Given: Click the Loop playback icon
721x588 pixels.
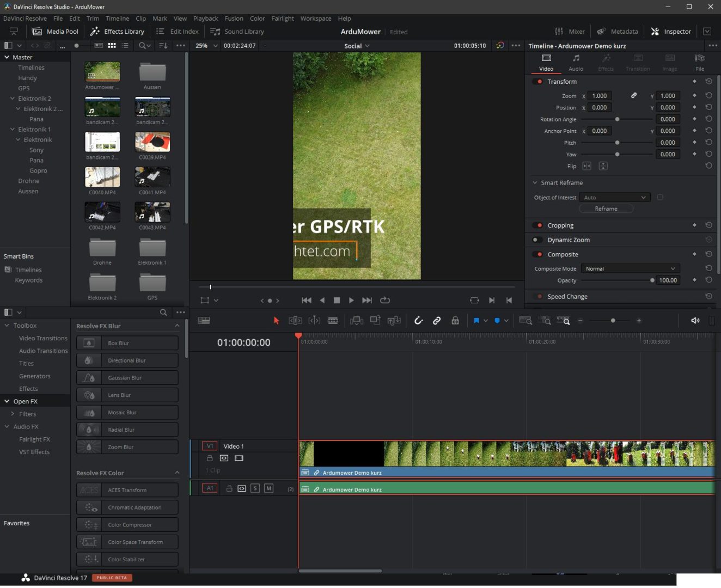Looking at the screenshot, I should (x=385, y=300).
